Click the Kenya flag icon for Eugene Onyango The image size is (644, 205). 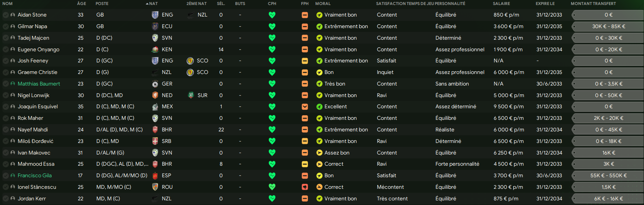coord(155,50)
